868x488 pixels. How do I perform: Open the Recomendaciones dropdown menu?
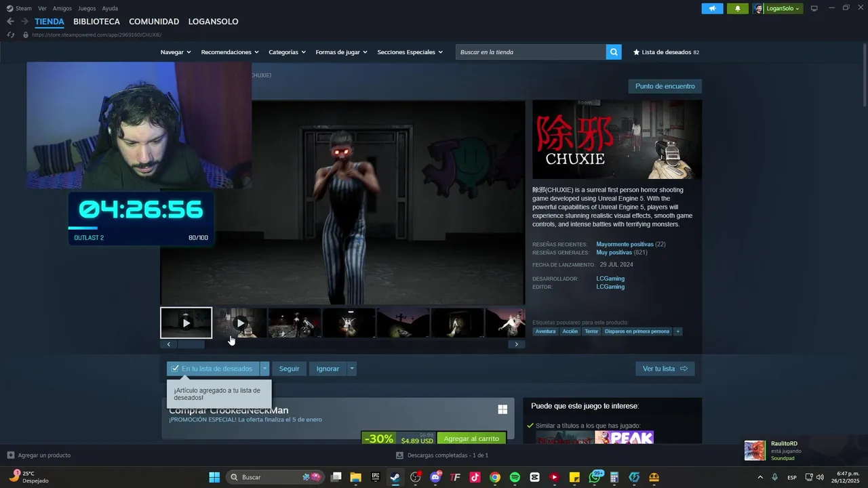click(230, 52)
